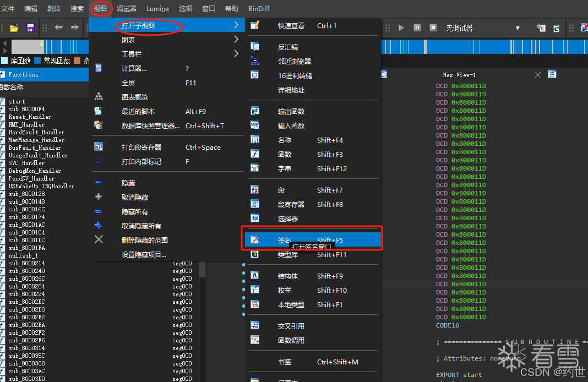The image size is (588, 382).
Task: Click the 库函数 cyan legend swatch
Action: point(4,61)
